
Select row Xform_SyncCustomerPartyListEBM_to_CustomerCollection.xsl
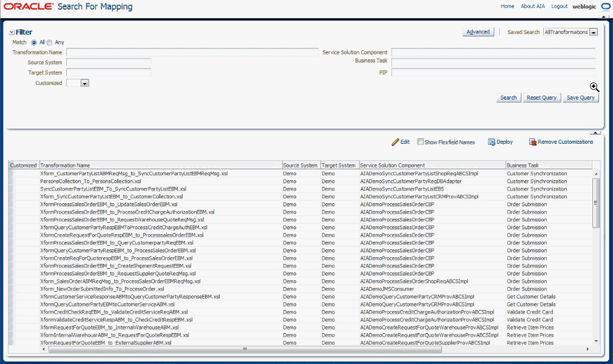point(300,197)
